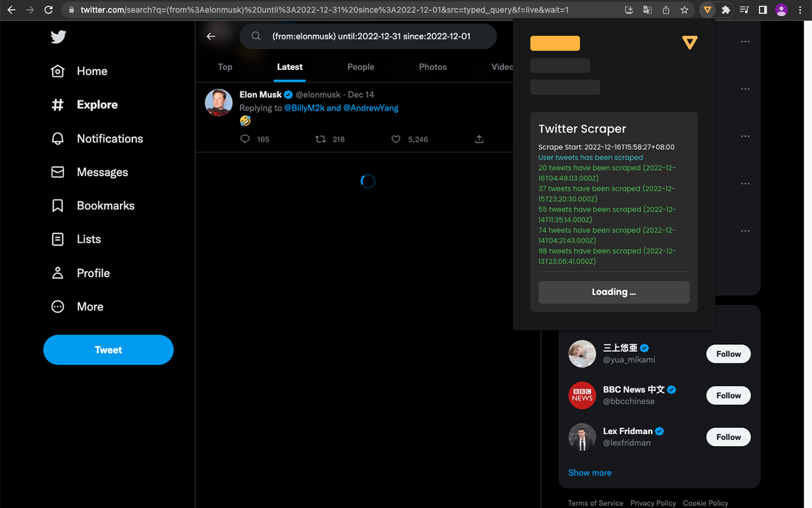
Task: Click the Tweet button
Action: [108, 350]
